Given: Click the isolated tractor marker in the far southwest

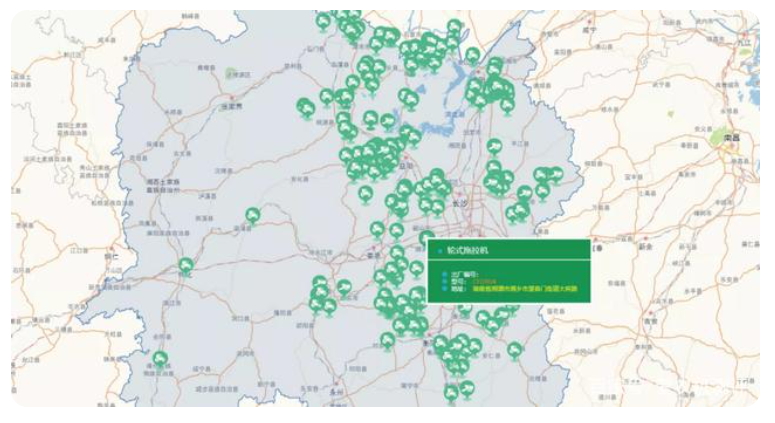Looking at the screenshot, I should [160, 360].
